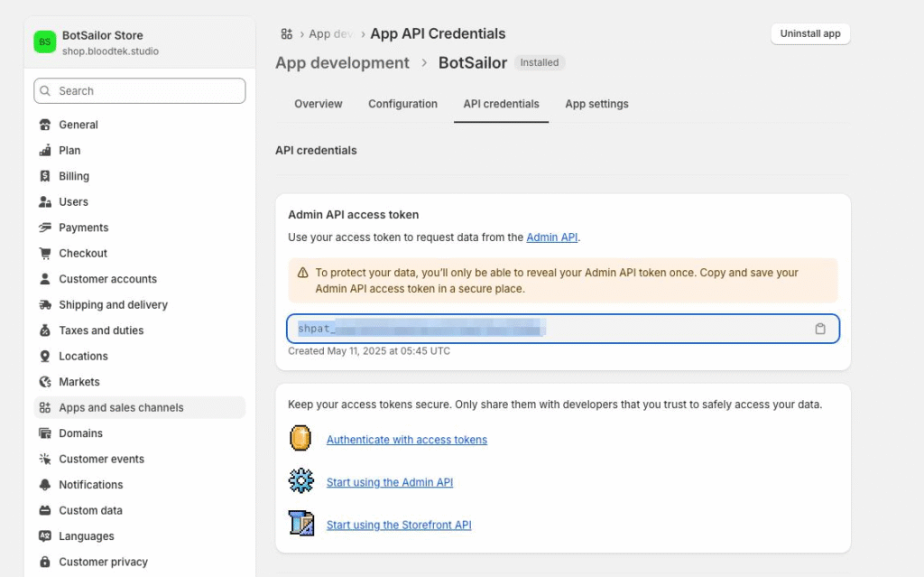Click the shpat_ access token field
This screenshot has height=577, width=924.
pos(563,329)
